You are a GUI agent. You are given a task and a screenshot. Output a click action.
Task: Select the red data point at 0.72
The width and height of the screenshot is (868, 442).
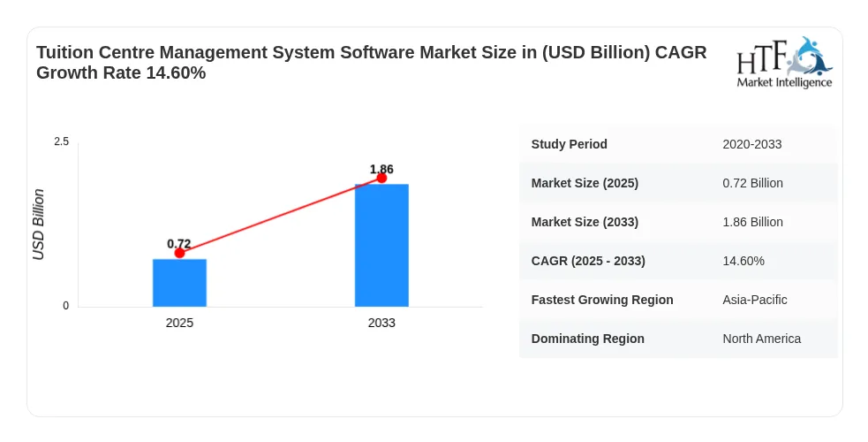(179, 253)
